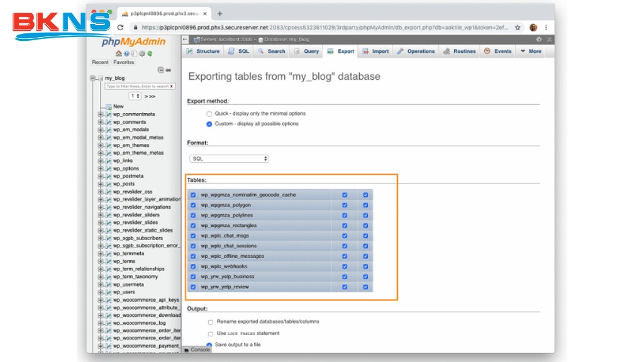
Task: Switch to the Import tab
Action: coord(375,52)
